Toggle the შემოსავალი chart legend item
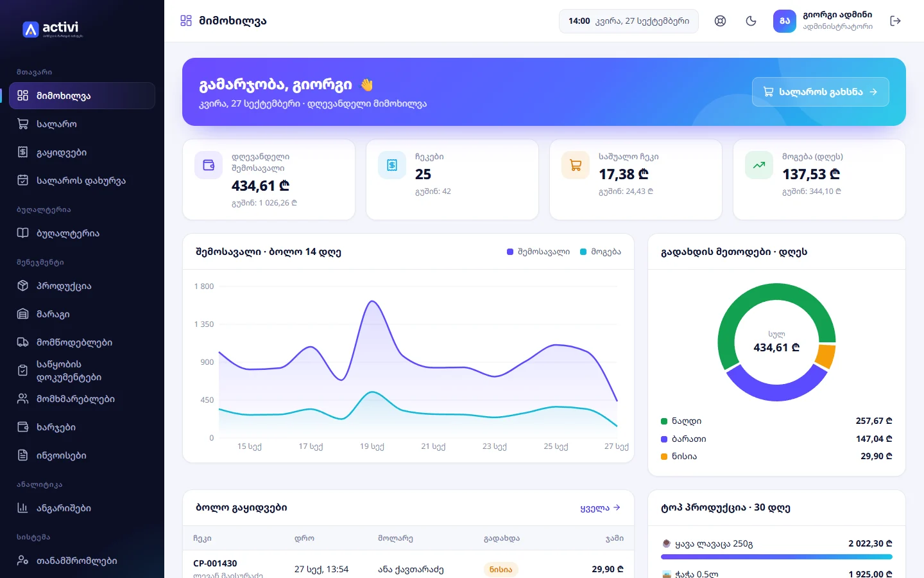Viewport: 924px width, 578px height. click(x=538, y=252)
